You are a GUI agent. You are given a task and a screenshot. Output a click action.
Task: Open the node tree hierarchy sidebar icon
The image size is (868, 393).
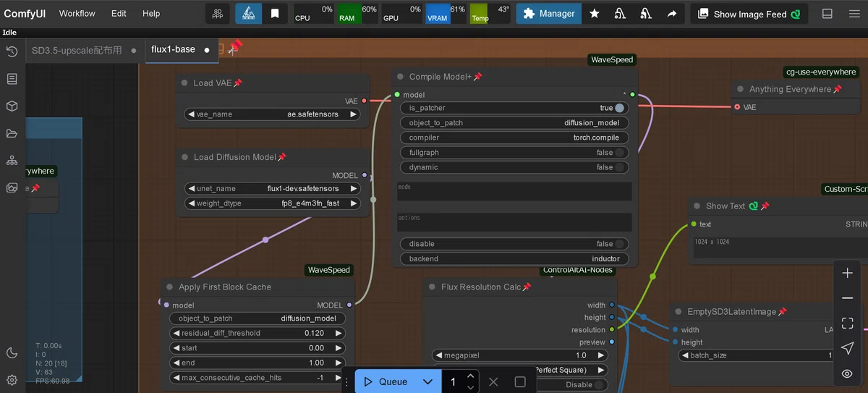(12, 161)
